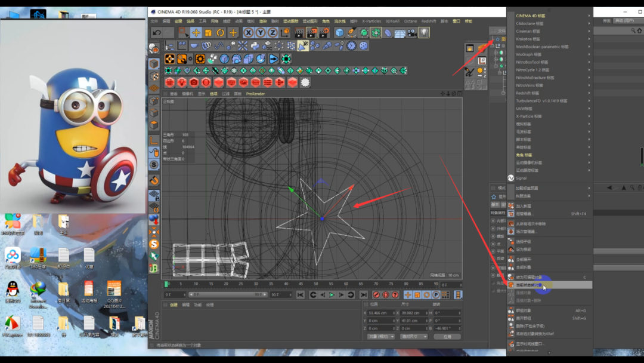Viewport: 644px width, 363px height.
Task: Click the Light bulb object icon
Action: pyautogui.click(x=424, y=32)
